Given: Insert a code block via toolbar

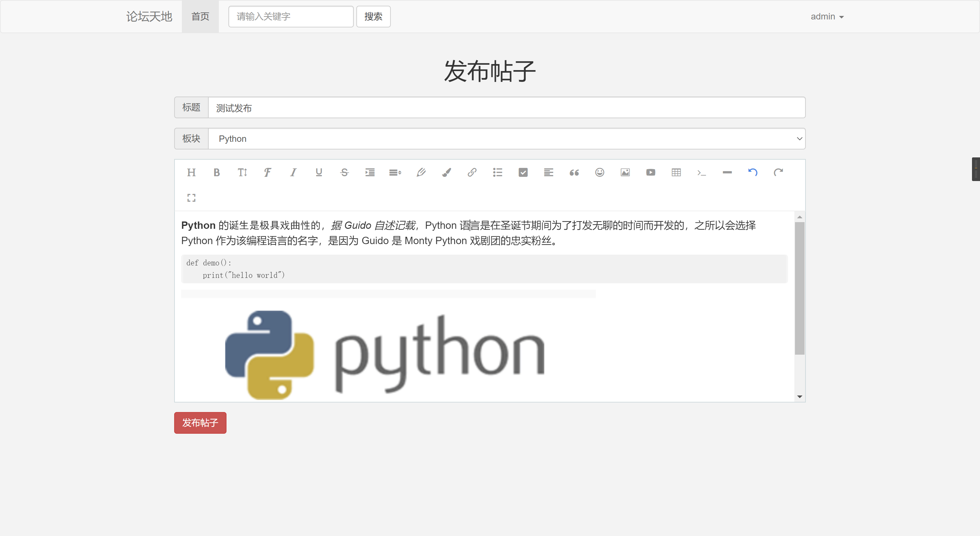Looking at the screenshot, I should (x=702, y=173).
